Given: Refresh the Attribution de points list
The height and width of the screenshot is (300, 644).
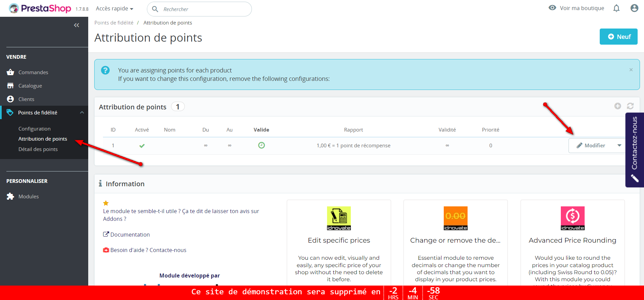Looking at the screenshot, I should coord(630,106).
